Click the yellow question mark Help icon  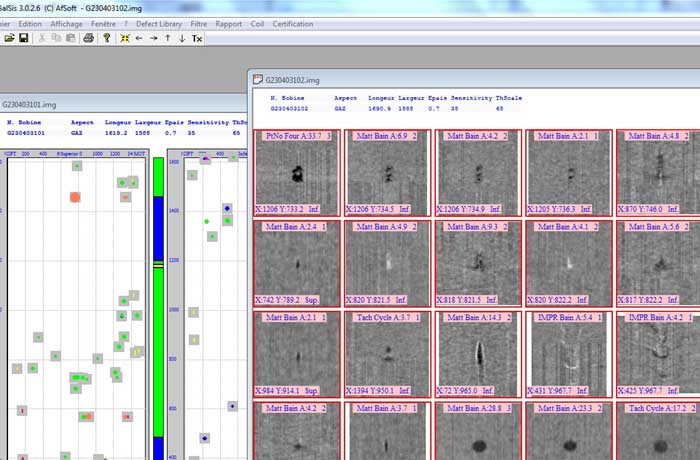107,38
